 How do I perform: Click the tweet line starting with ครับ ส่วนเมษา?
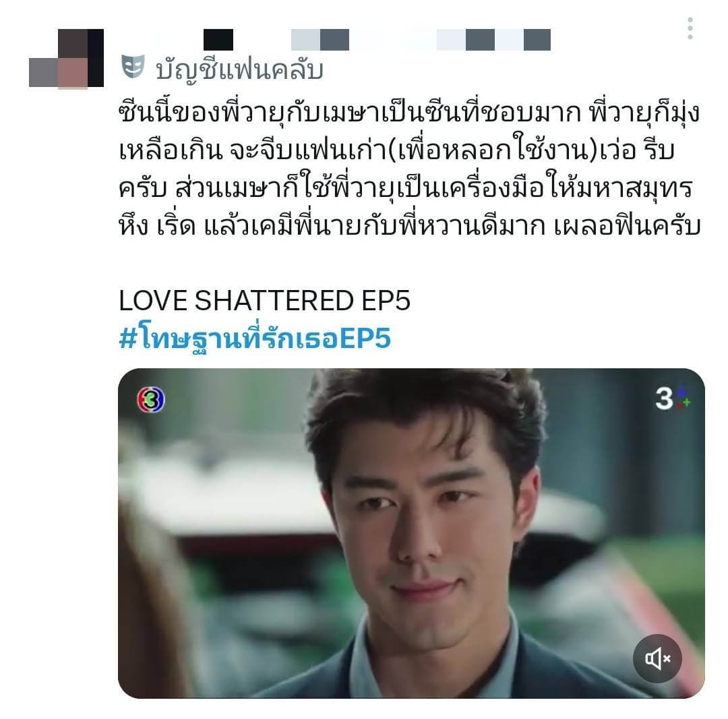tap(406, 189)
